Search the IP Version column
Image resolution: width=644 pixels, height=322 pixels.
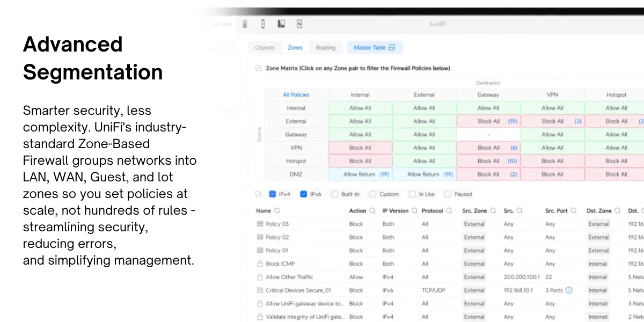click(415, 211)
